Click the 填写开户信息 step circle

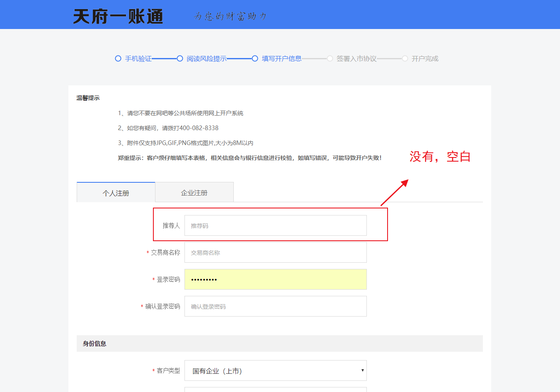pos(255,58)
